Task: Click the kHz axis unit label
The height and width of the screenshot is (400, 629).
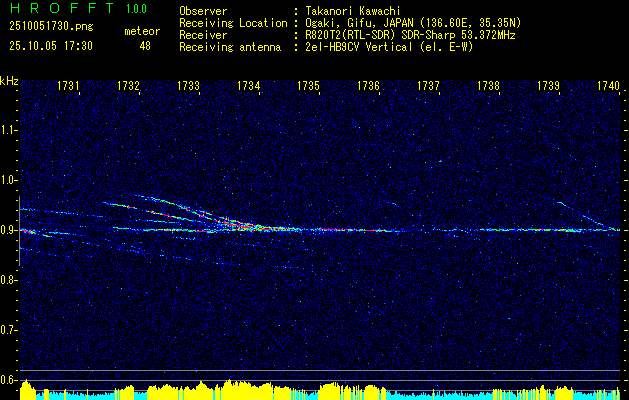Action: coord(9,81)
